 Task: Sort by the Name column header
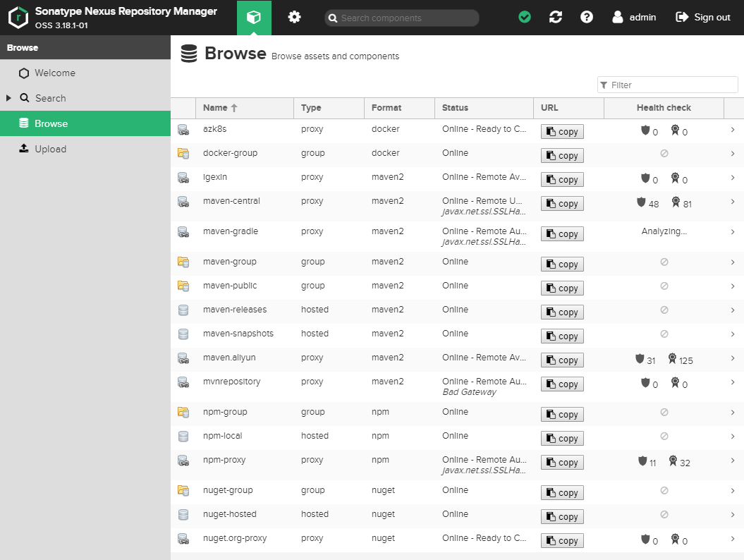coord(245,108)
